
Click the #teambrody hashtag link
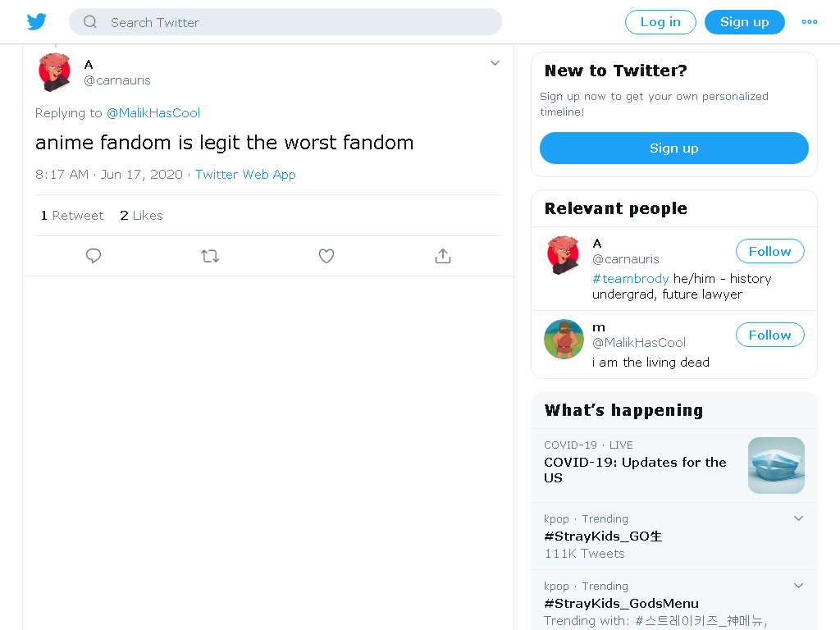[x=631, y=279]
